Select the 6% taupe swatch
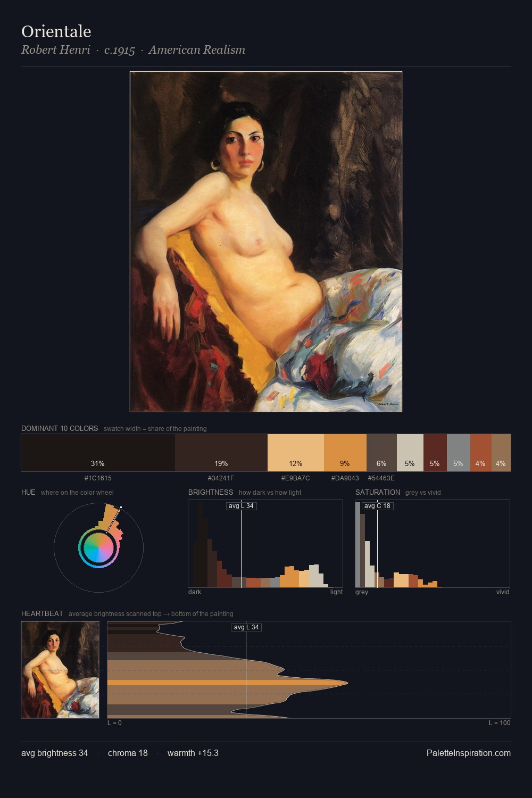Screen dimensions: 532x798 click(381, 453)
